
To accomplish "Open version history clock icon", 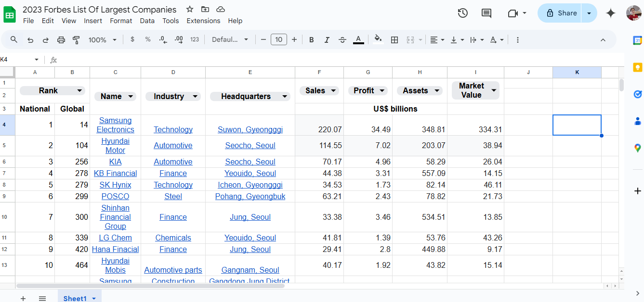I will click(462, 13).
